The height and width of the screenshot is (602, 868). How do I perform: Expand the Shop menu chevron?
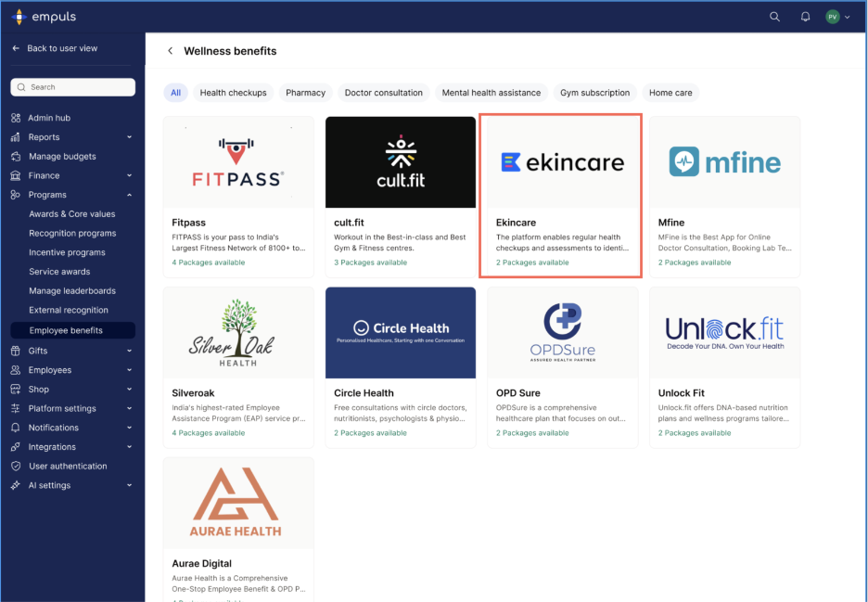click(x=129, y=390)
